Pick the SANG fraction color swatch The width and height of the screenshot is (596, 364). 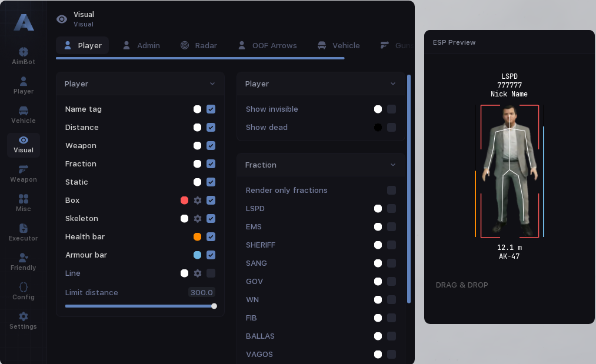coord(378,263)
